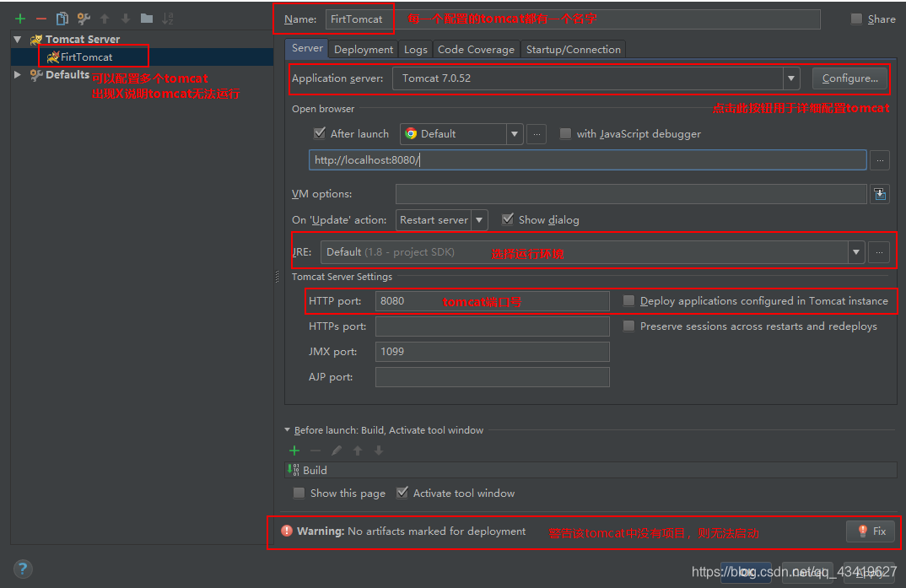The image size is (906, 588).
Task: Move configuration down in the left toolbar
Action: pos(126,19)
